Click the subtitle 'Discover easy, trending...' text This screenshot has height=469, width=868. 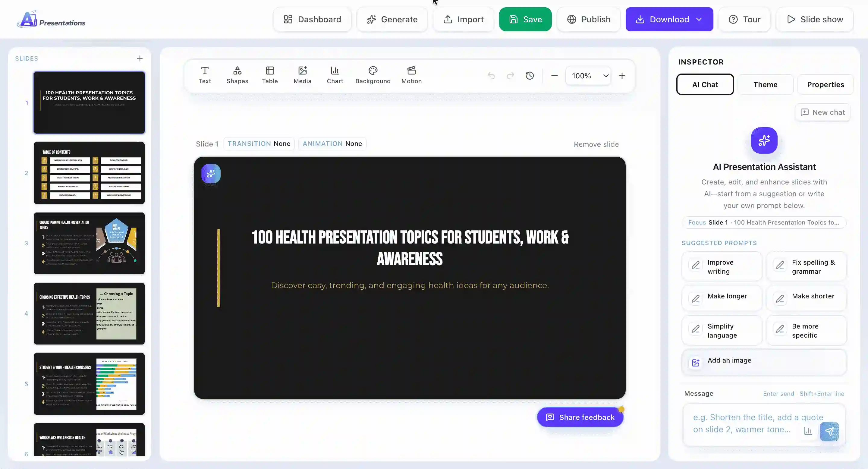[410, 285]
